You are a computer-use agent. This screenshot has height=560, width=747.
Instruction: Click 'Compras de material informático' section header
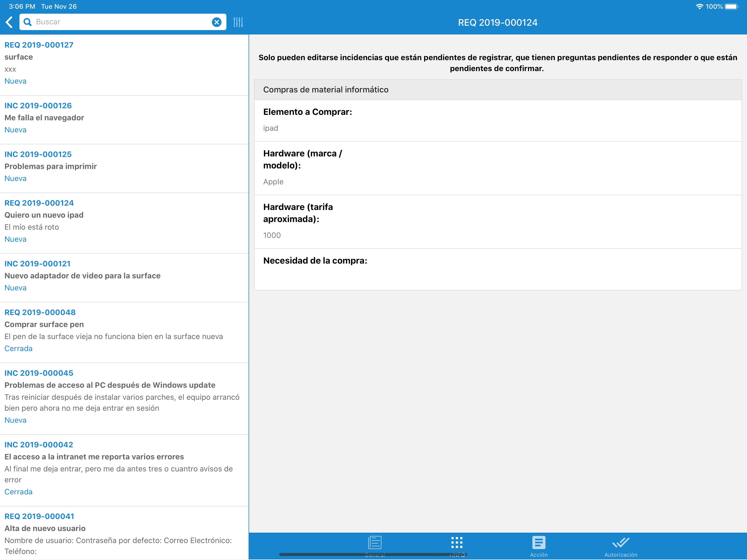point(498,89)
